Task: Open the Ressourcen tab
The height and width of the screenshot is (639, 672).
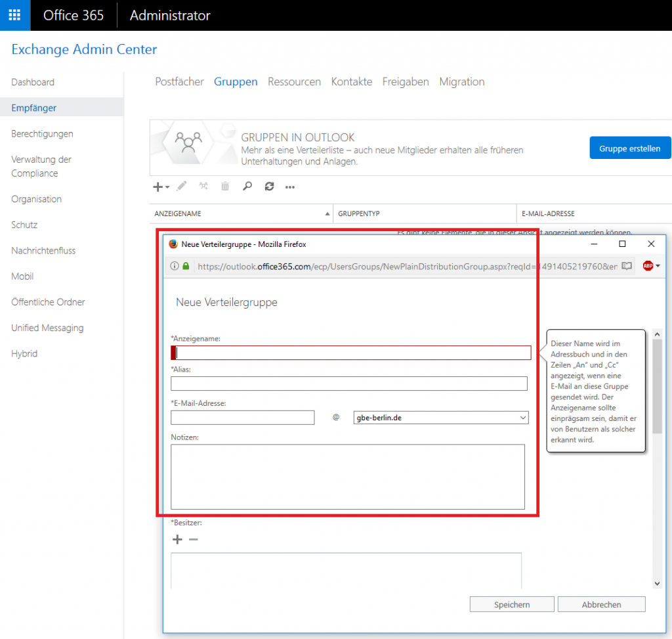Action: (294, 81)
